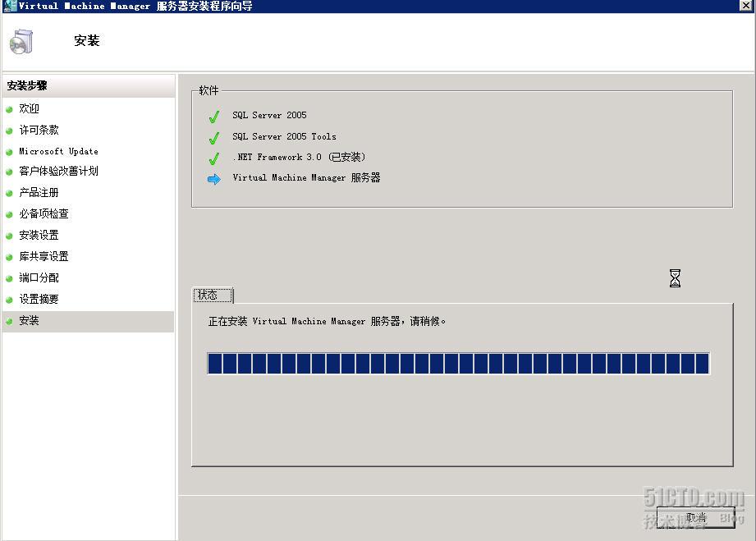
Task: Go to the 产品注册 step
Action: [x=39, y=192]
